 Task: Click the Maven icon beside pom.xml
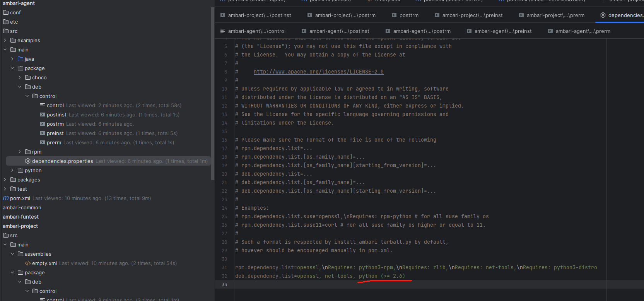click(6, 198)
